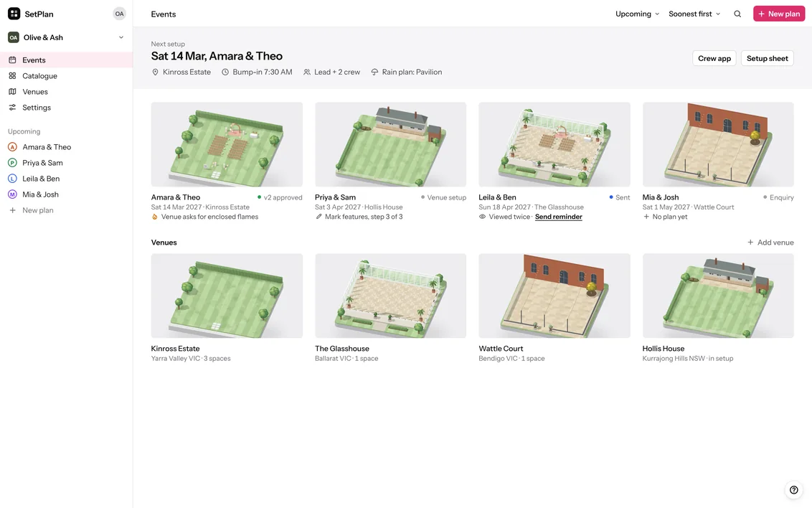Click the 'Venue setup' status label
Screen dimensions: 812x508
point(446,198)
